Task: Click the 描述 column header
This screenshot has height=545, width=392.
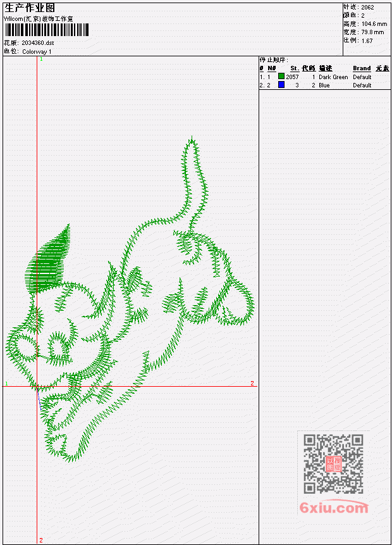Action: point(326,68)
